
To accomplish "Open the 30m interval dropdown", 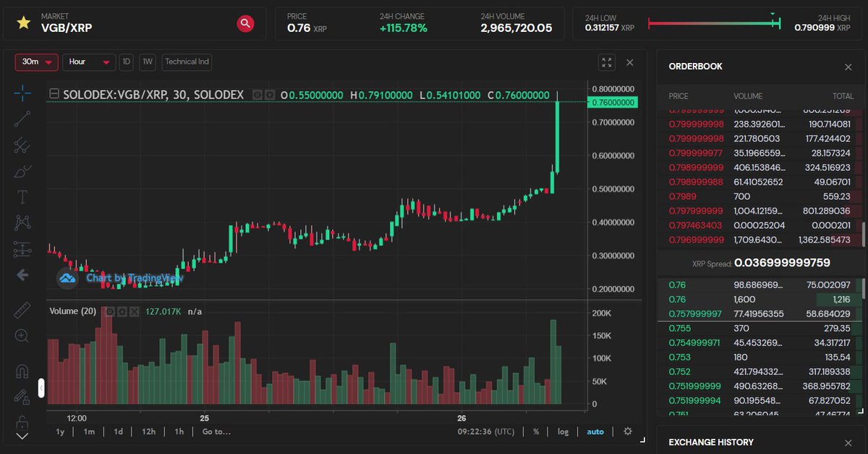I will coord(37,62).
